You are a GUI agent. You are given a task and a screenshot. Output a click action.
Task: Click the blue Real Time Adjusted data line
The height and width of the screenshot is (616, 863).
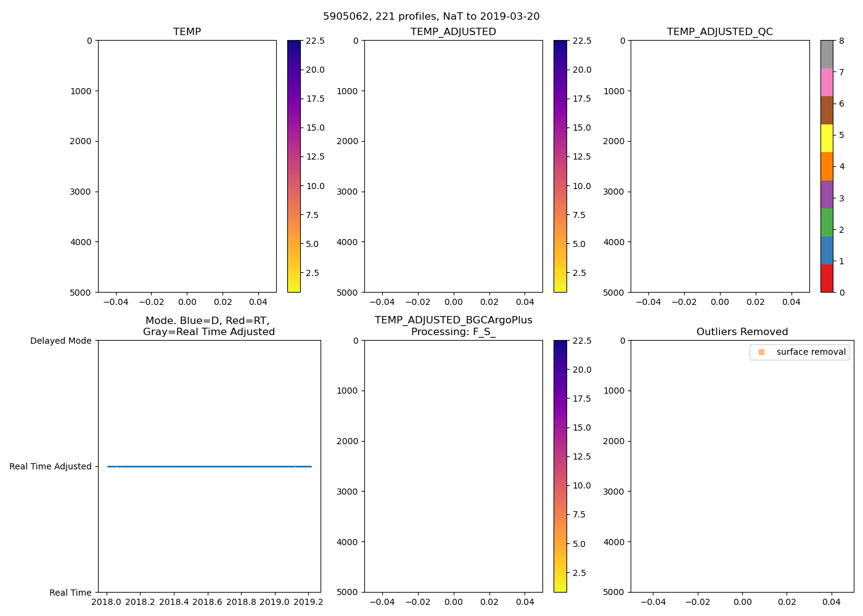pos(210,466)
